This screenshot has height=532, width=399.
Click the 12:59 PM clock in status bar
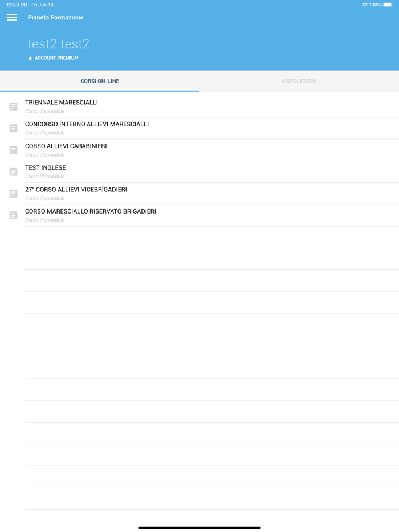pos(17,5)
